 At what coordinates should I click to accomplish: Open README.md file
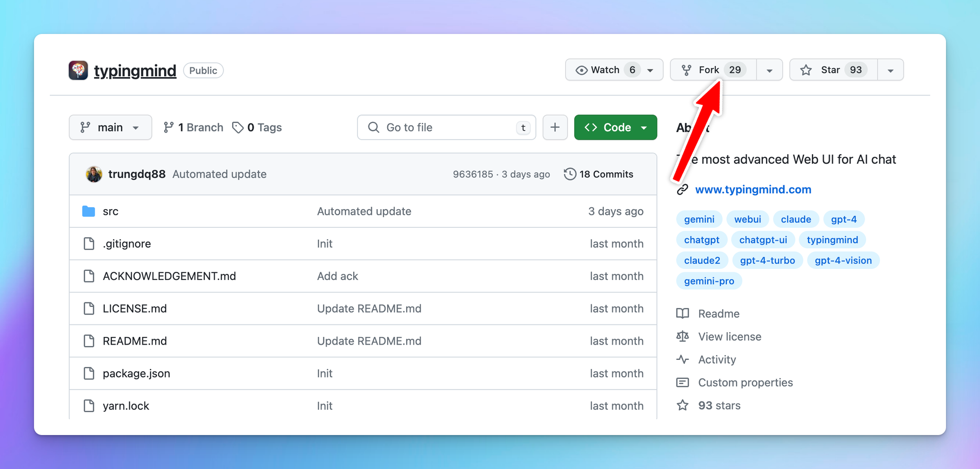135,341
